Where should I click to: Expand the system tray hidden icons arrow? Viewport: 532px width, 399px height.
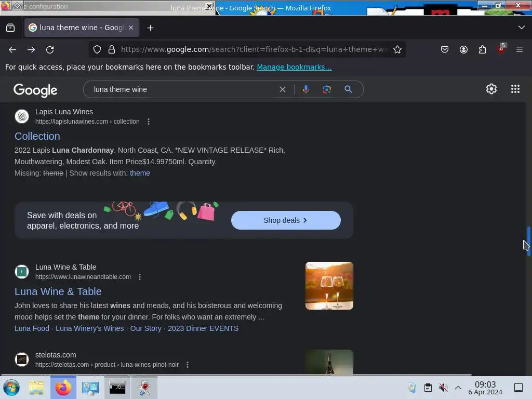[458, 388]
